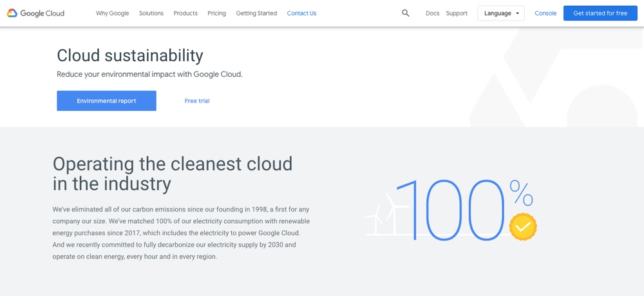Go to the Pricing page
The width and height of the screenshot is (644, 296).
[216, 13]
